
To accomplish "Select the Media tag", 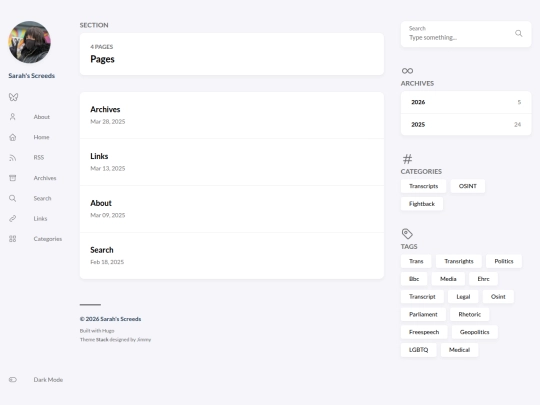I will [x=448, y=279].
